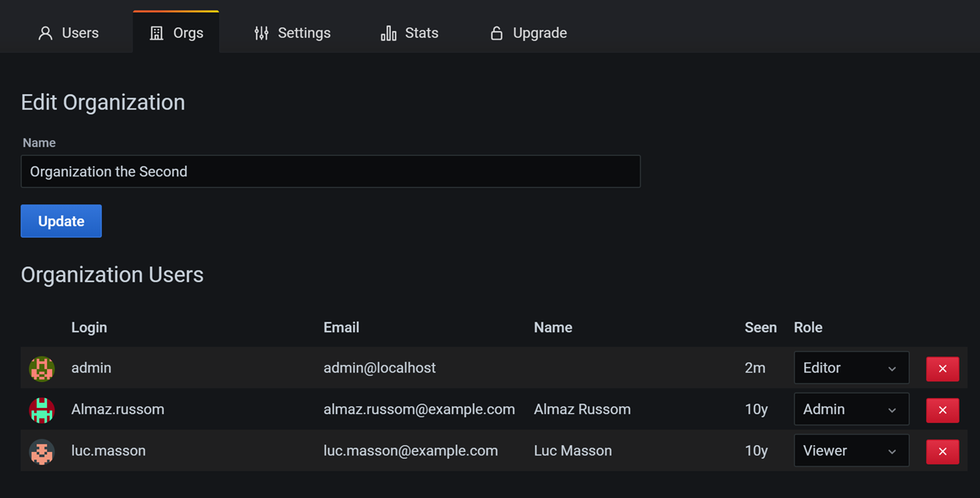The height and width of the screenshot is (498, 980).
Task: Click the Settings sliders icon
Action: (260, 33)
